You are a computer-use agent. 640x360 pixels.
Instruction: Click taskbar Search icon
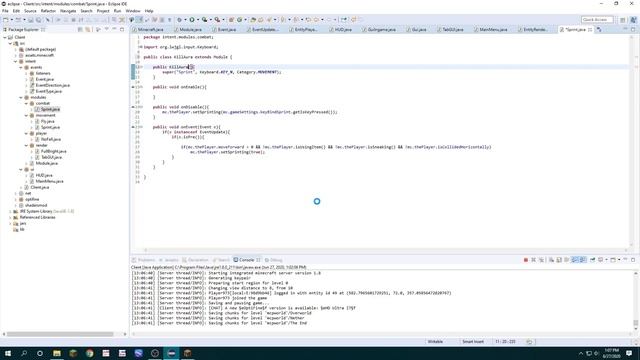tap(24, 353)
